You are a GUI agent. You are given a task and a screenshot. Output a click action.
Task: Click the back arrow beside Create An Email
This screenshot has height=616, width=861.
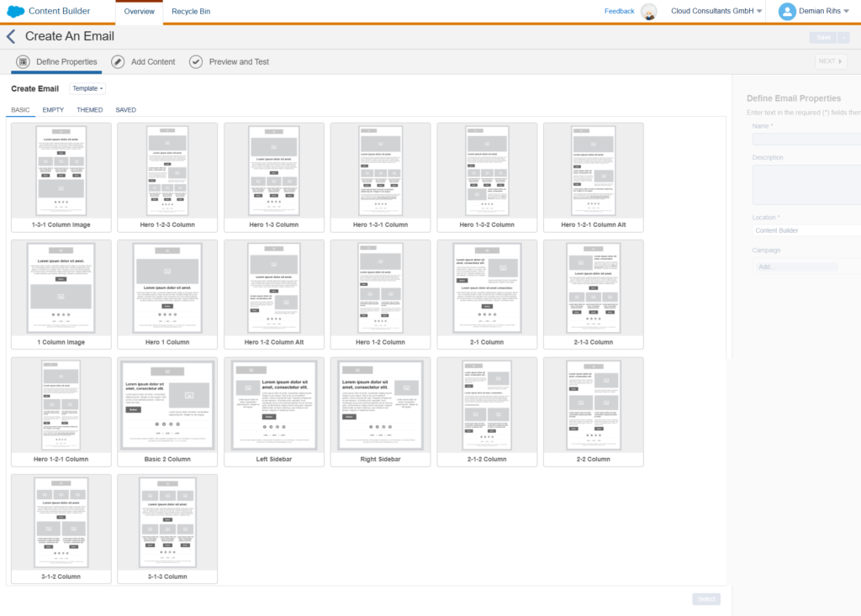[11, 36]
